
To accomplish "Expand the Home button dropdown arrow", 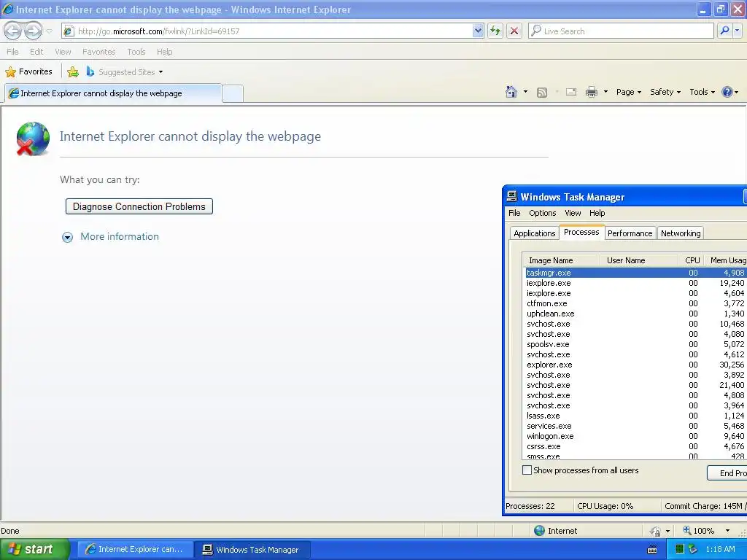I will click(x=525, y=92).
